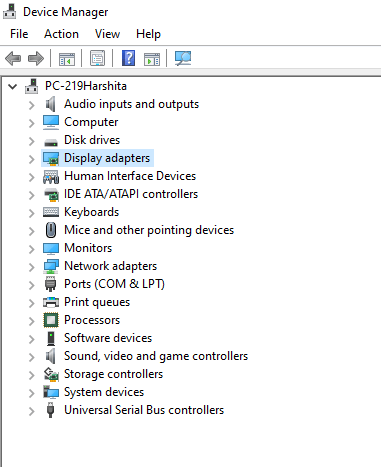
Task: Expand the Human Interface Devices chevron
Action: 31,177
